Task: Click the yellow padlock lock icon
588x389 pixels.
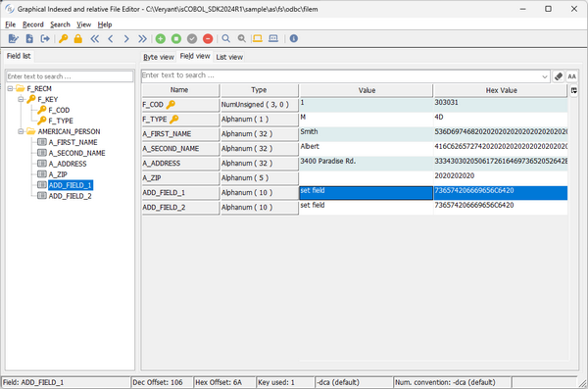Action: point(78,38)
